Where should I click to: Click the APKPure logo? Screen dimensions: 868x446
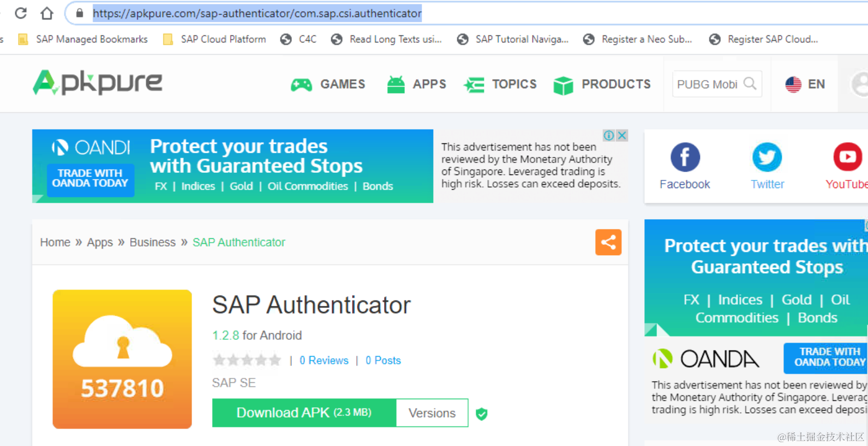pos(98,83)
